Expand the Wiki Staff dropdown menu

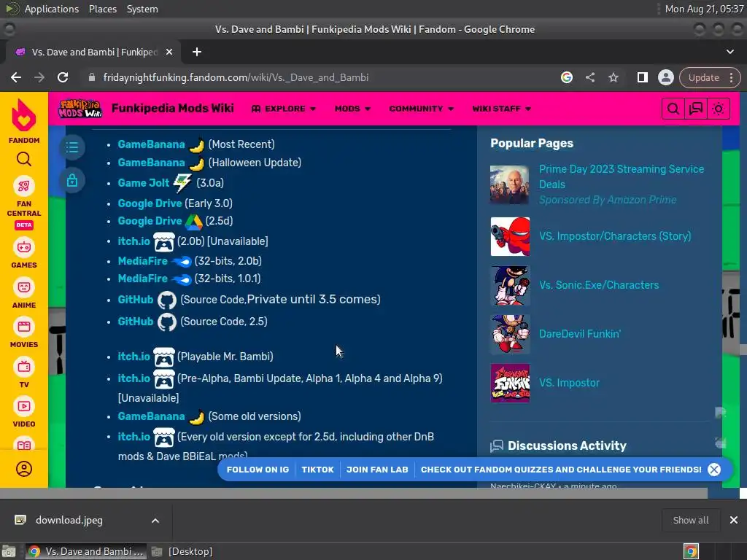(502, 109)
